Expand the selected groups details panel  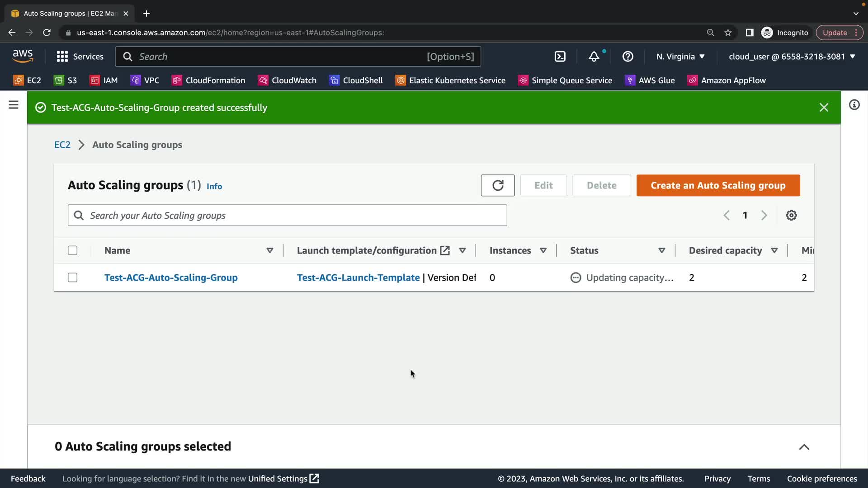(804, 447)
